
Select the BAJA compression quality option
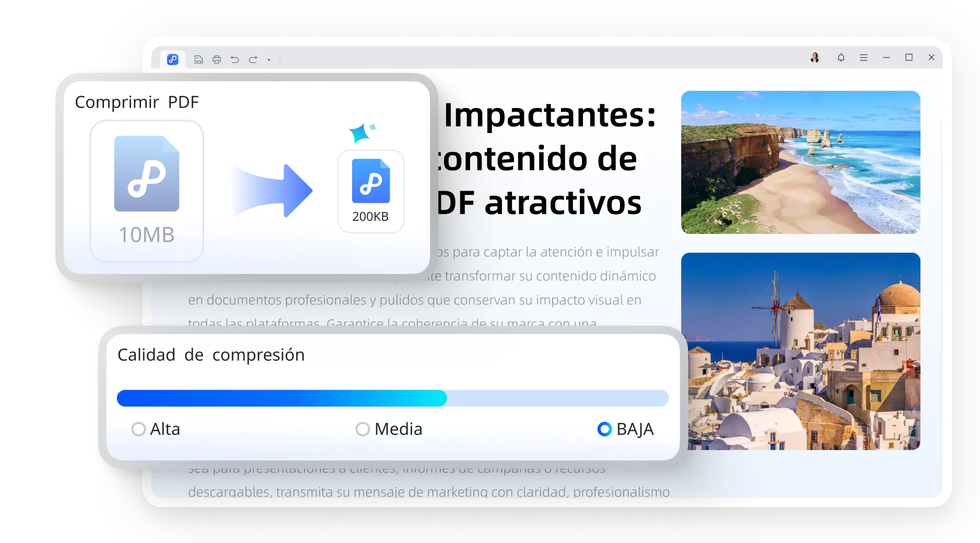[x=625, y=429]
